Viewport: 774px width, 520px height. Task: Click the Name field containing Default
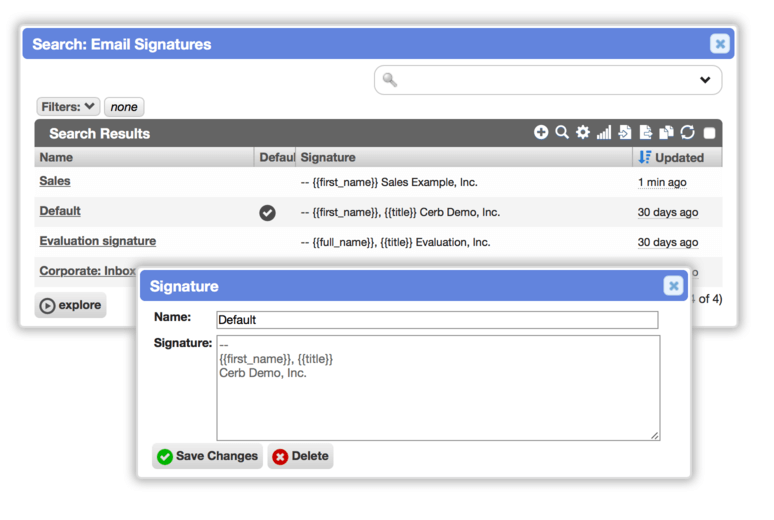point(437,320)
